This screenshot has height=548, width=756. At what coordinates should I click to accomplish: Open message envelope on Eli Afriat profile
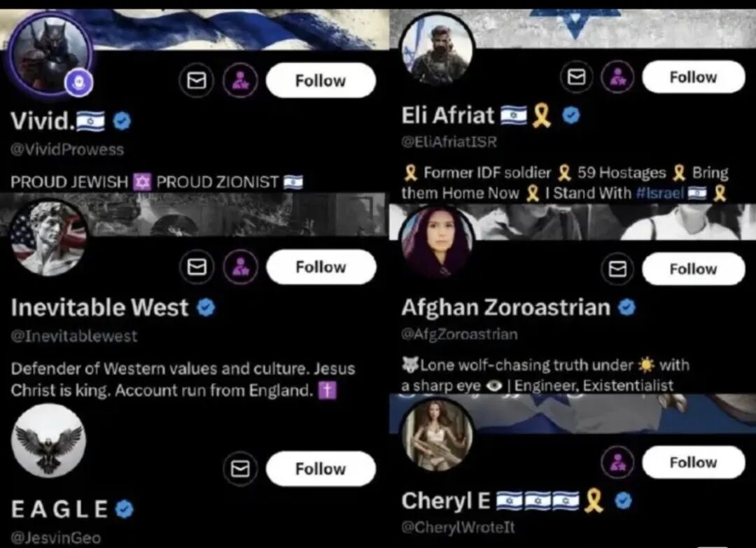click(x=577, y=76)
